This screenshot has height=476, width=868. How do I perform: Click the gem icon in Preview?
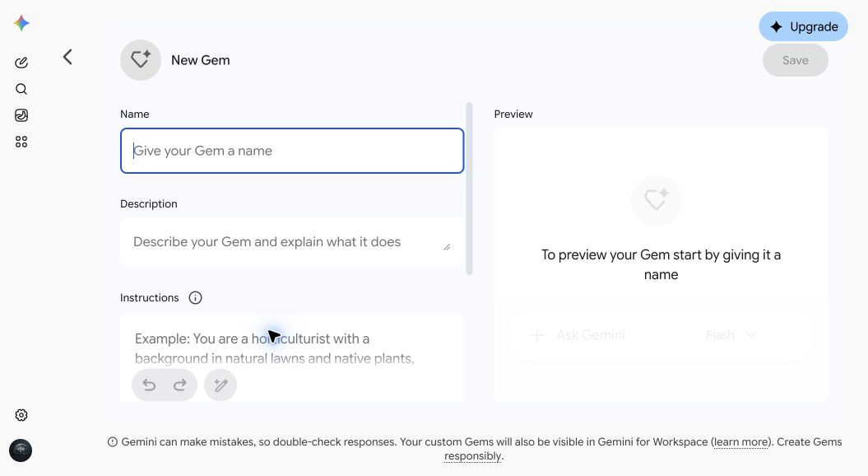tap(656, 200)
